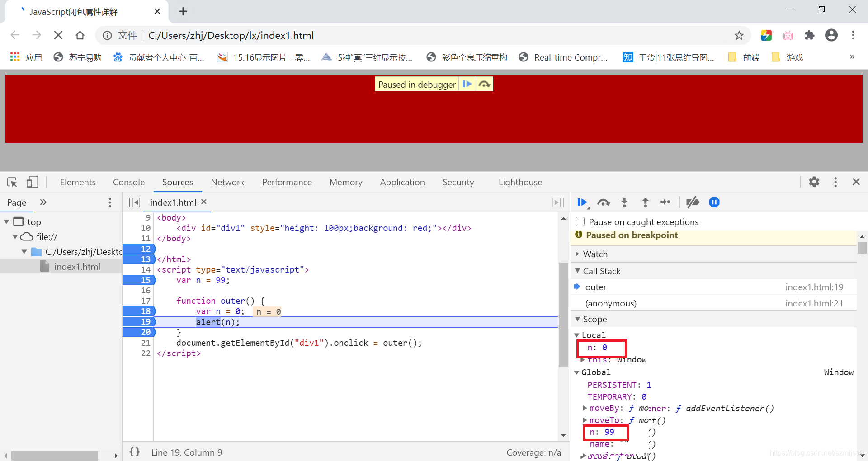Step over next function call icon
The width and height of the screenshot is (868, 461).
click(x=604, y=202)
